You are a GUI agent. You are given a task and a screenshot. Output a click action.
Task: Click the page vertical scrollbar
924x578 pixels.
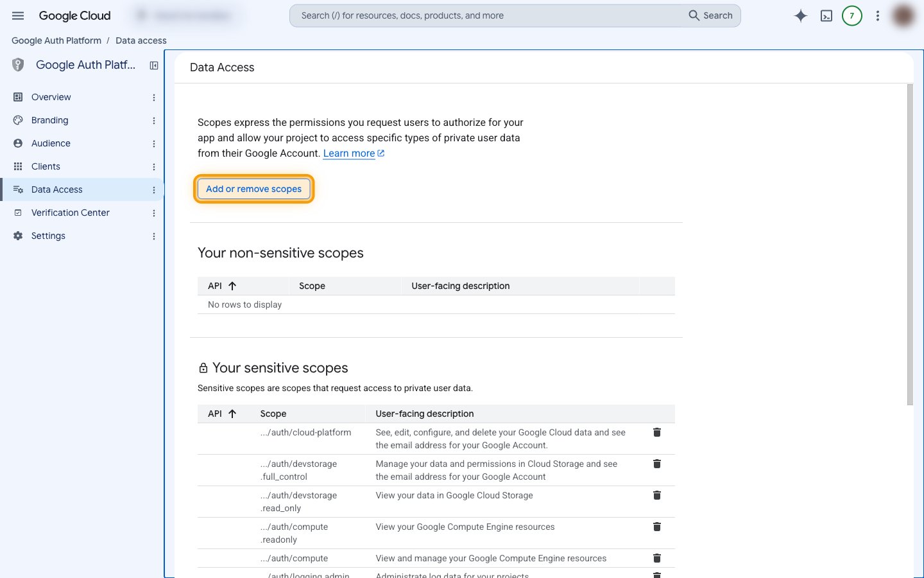click(910, 244)
